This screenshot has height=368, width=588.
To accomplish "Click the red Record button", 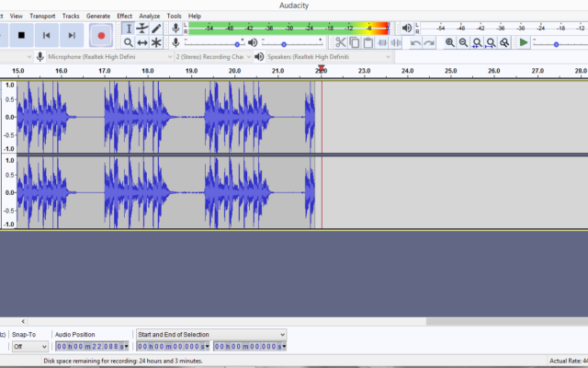I will 101,35.
